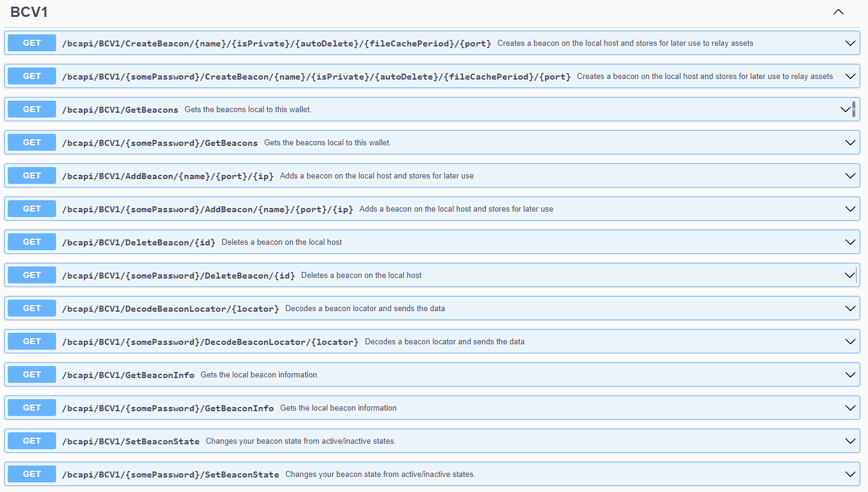
Task: Expand chevron for /bcapi/BCV1/CreateBeacon endpoint row
Action: click(851, 43)
